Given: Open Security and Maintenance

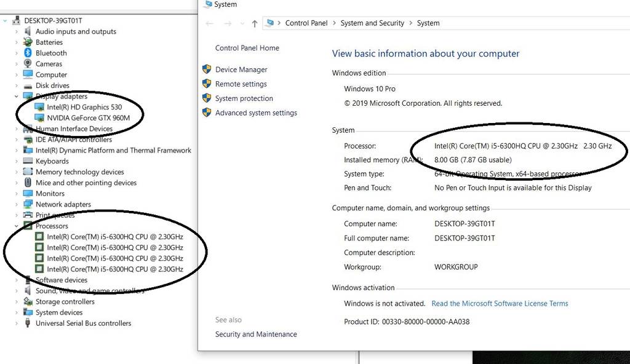Looking at the screenshot, I should 256,334.
